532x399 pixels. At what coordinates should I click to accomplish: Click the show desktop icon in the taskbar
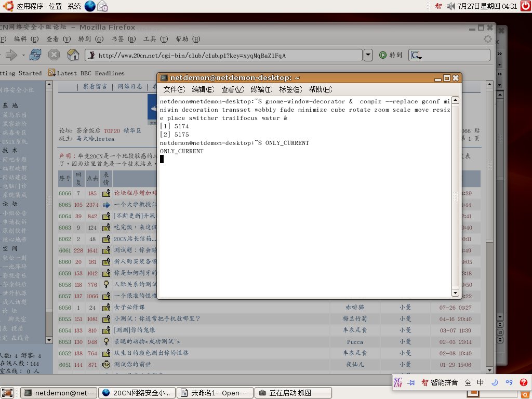(7, 393)
